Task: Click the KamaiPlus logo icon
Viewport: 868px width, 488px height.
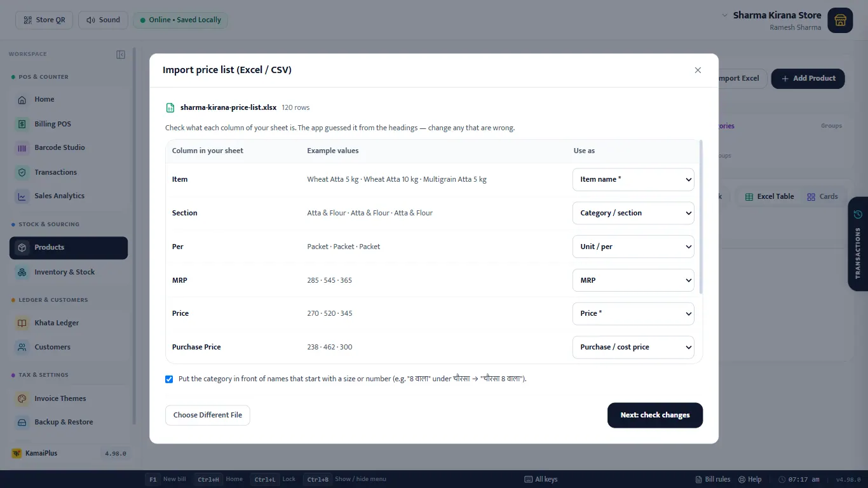Action: tap(16, 453)
